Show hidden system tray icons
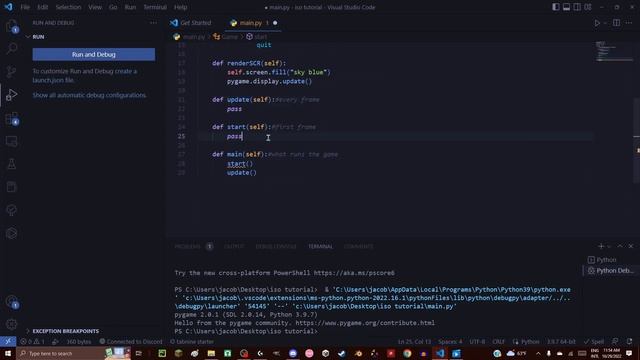640x360 pixels. tap(538, 353)
